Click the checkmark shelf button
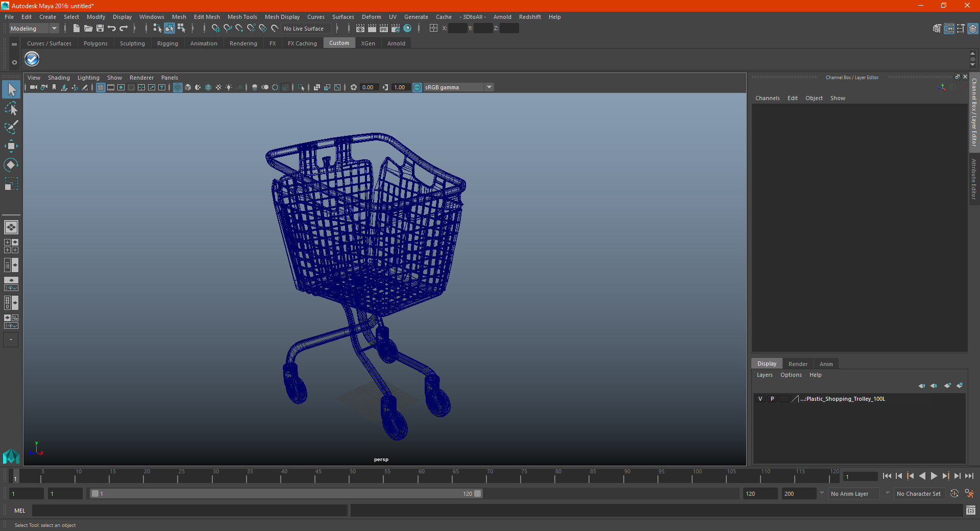This screenshot has height=531, width=980. click(x=32, y=60)
